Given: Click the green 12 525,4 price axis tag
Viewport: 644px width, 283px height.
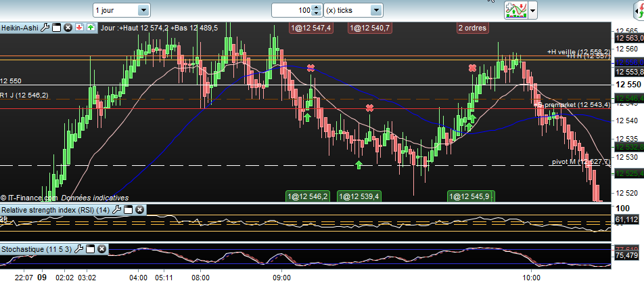Looking at the screenshot, I should (628, 173).
